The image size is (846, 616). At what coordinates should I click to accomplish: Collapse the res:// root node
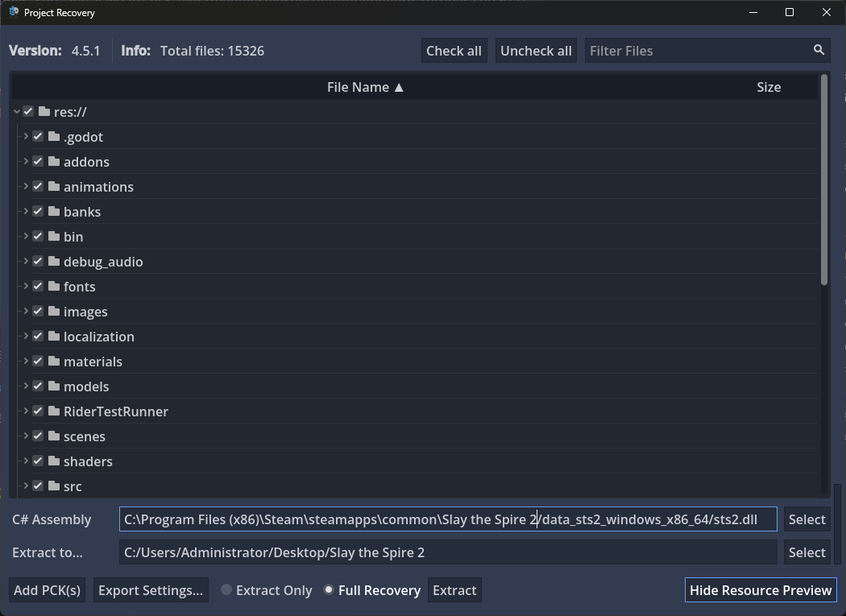click(x=17, y=112)
